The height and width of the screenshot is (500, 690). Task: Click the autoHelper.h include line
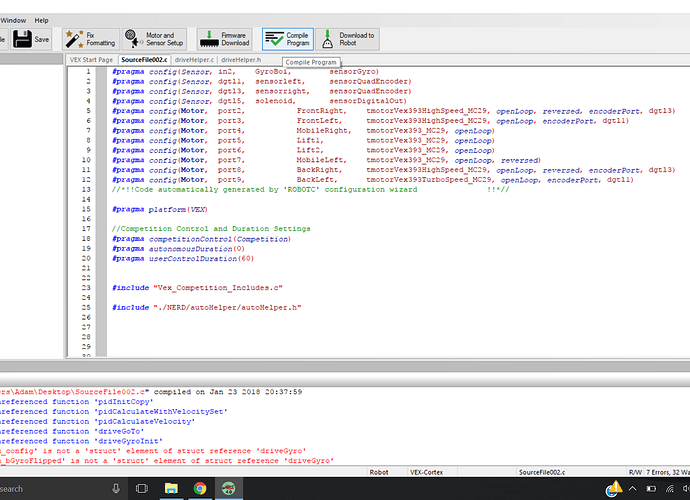(206, 307)
